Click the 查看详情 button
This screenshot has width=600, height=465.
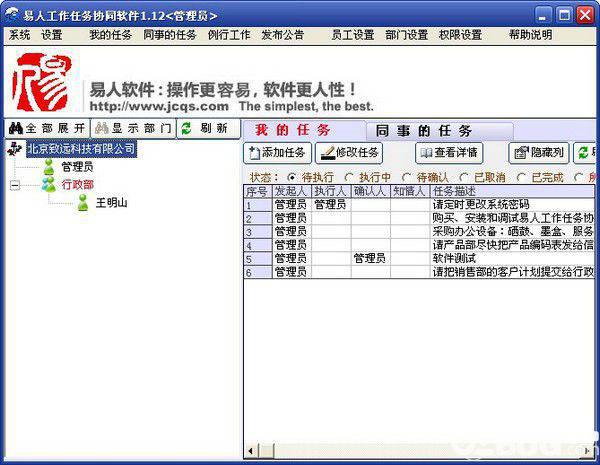[449, 153]
